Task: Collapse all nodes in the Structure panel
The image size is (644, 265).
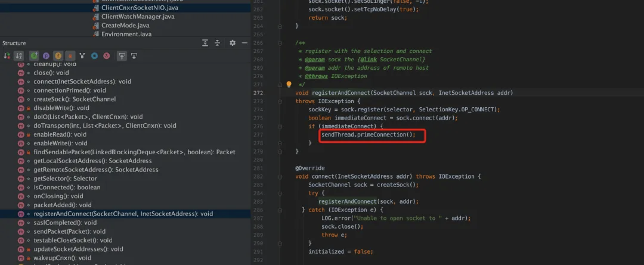Action: tap(217, 43)
